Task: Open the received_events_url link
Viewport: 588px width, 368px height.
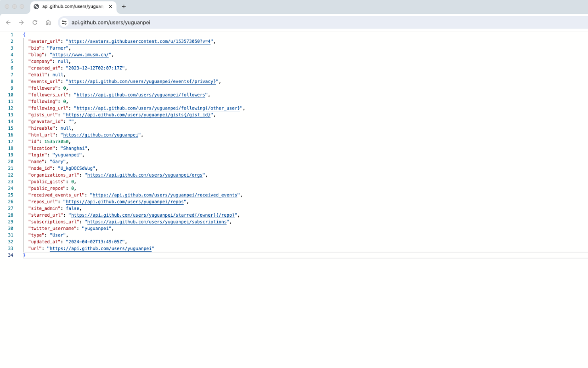Action: 165,195
